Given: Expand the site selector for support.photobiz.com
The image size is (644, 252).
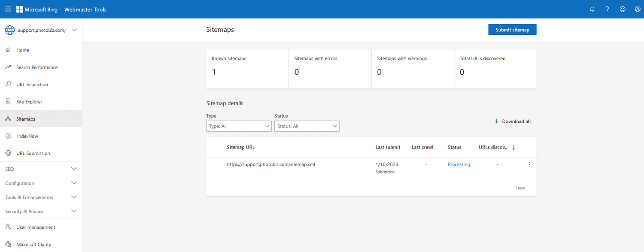Looking at the screenshot, I should coord(73,30).
